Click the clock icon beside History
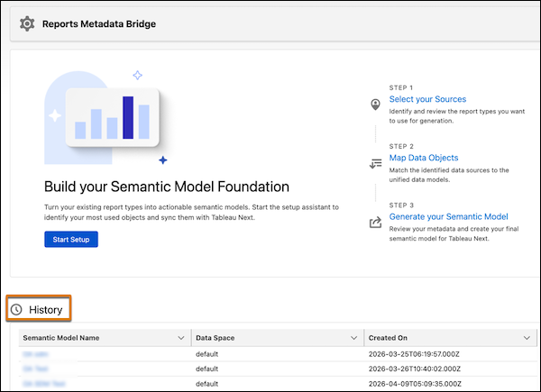 (x=16, y=310)
